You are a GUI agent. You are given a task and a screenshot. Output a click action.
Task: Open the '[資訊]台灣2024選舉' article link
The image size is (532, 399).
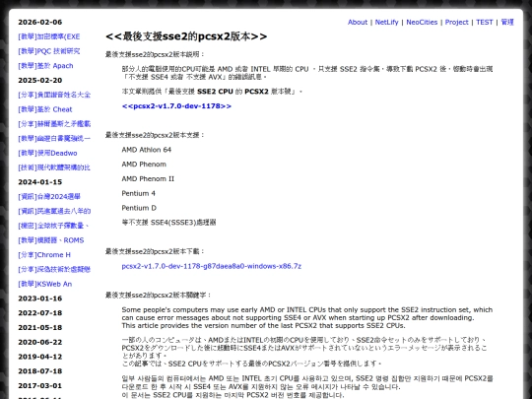coord(49,196)
